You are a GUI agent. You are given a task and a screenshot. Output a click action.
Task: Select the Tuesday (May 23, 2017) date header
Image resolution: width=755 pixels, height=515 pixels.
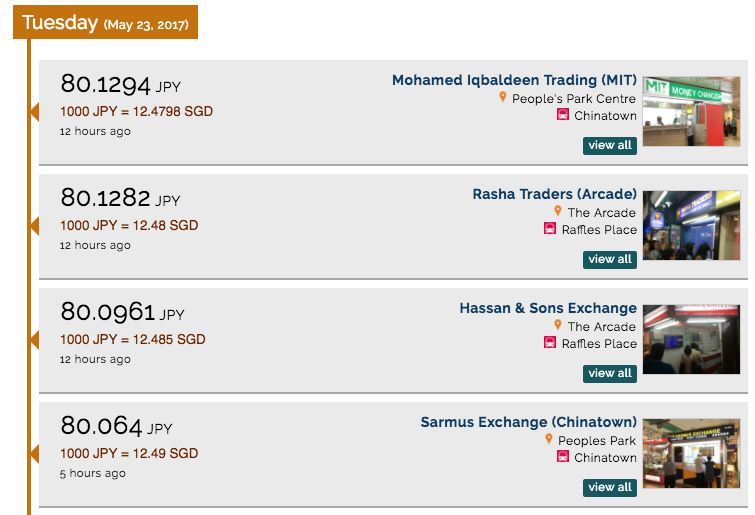point(105,22)
